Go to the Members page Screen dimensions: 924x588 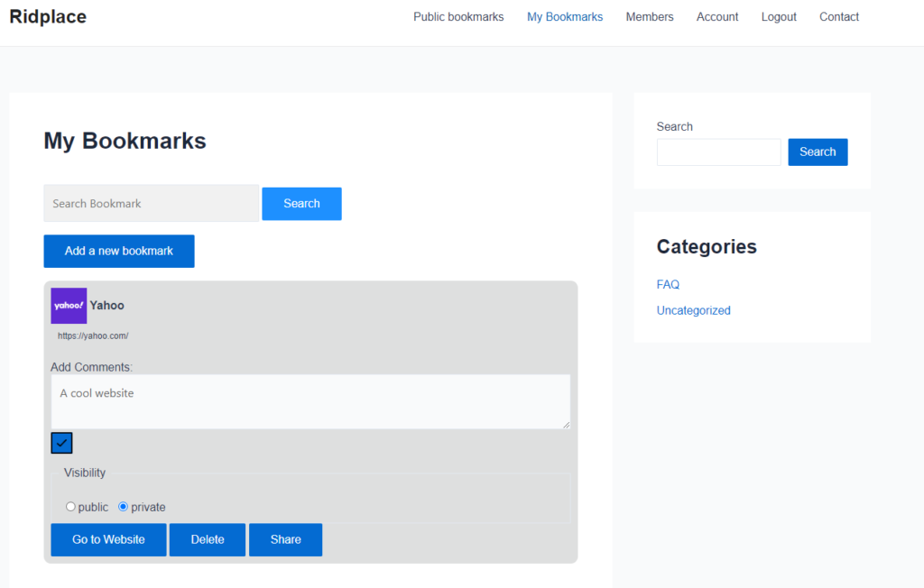pos(650,17)
